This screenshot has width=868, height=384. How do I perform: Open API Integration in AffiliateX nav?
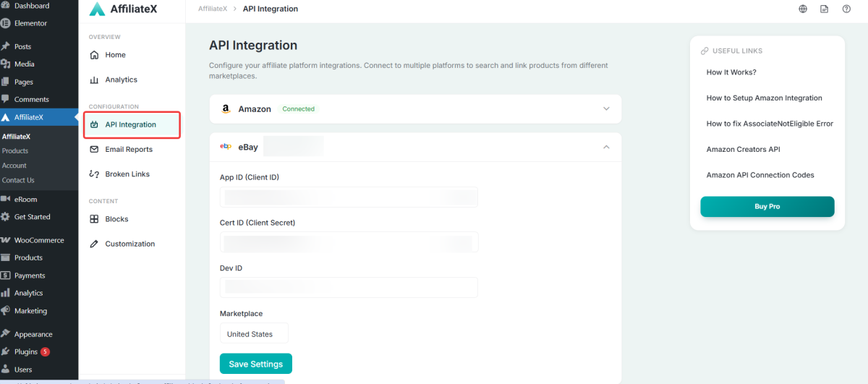[132, 124]
